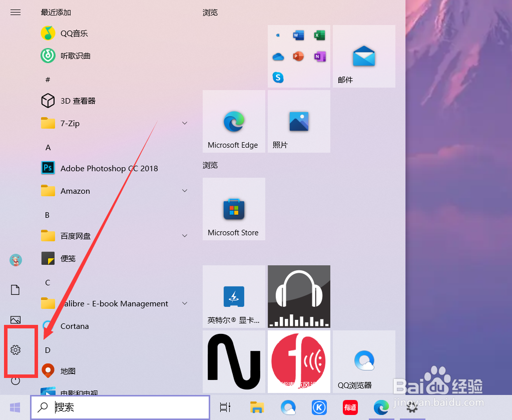
Task: Open 酷狗 K icon on taskbar
Action: click(319, 407)
